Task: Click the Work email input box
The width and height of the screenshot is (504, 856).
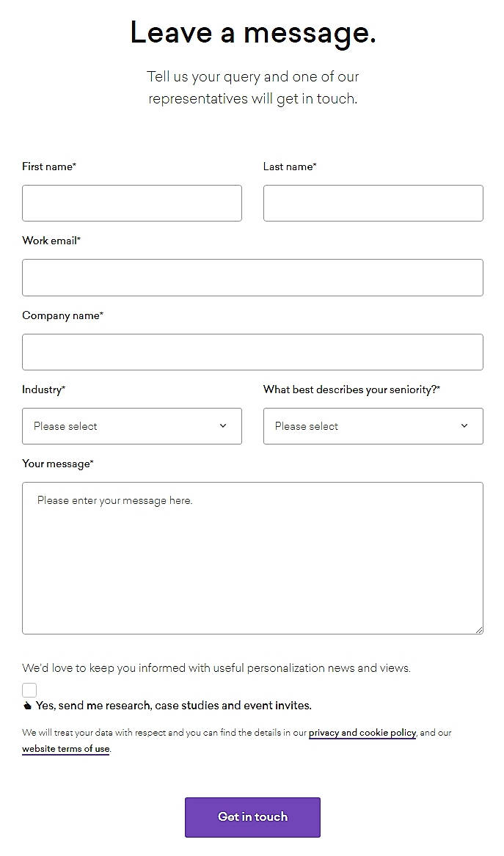Action: click(x=252, y=277)
